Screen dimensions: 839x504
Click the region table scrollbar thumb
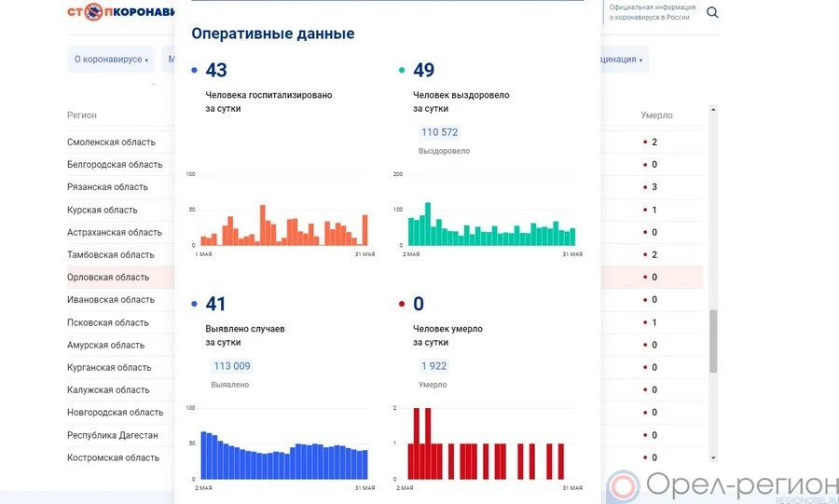pos(713,340)
